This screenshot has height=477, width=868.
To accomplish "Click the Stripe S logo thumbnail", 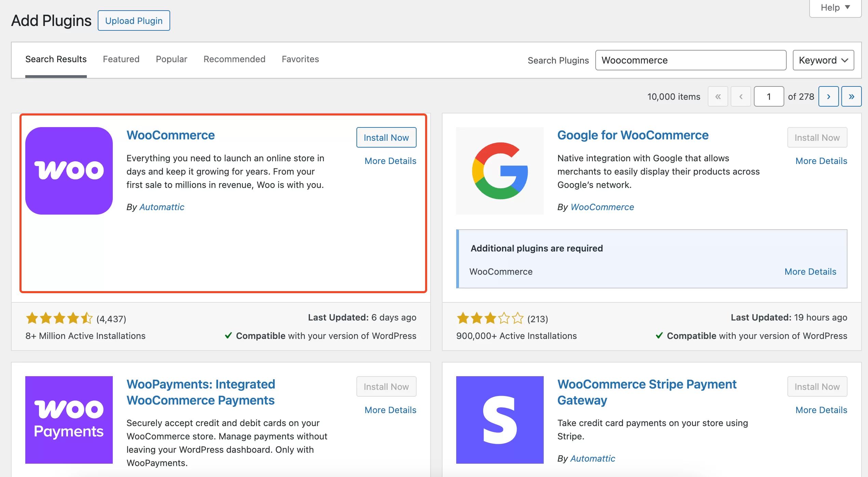I will tap(500, 420).
